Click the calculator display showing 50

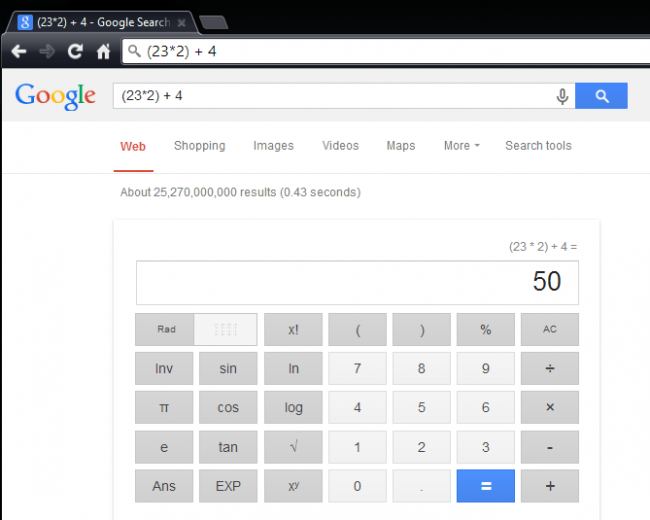tap(357, 282)
